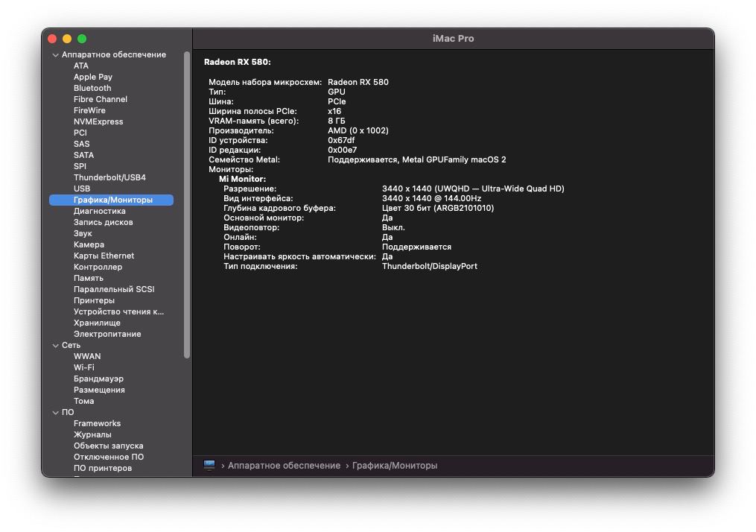Click the green zoom window button
This screenshot has width=756, height=532.
point(82,39)
